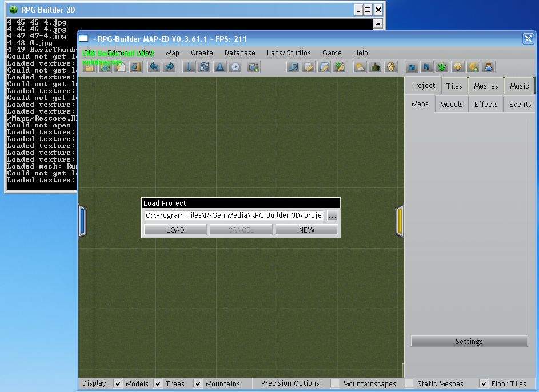This screenshot has width=539, height=392.
Task: Click the open folder toolbar icon
Action: pyautogui.click(x=89, y=67)
